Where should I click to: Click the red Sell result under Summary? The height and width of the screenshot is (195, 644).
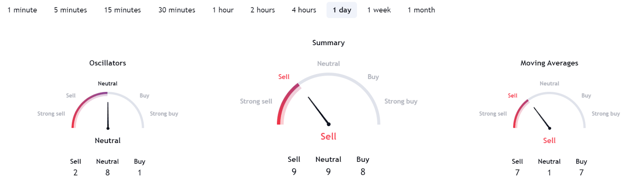[328, 137]
